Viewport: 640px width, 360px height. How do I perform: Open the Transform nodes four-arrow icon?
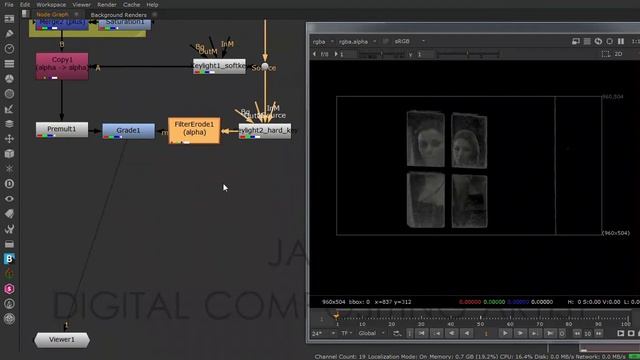[x=9, y=139]
